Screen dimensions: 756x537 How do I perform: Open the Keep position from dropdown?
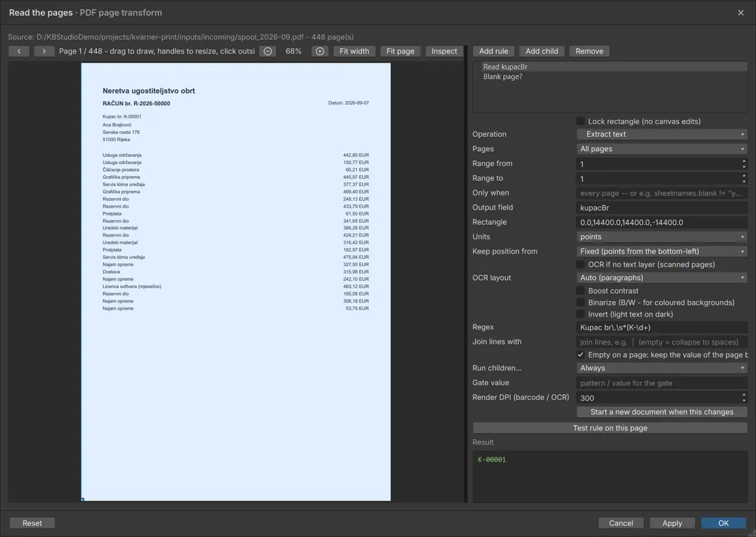tap(662, 251)
